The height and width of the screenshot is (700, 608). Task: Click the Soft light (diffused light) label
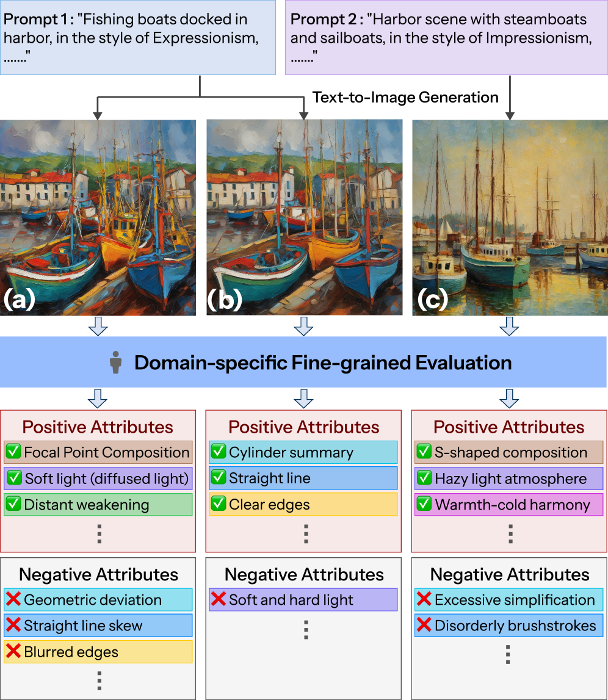pos(107,478)
